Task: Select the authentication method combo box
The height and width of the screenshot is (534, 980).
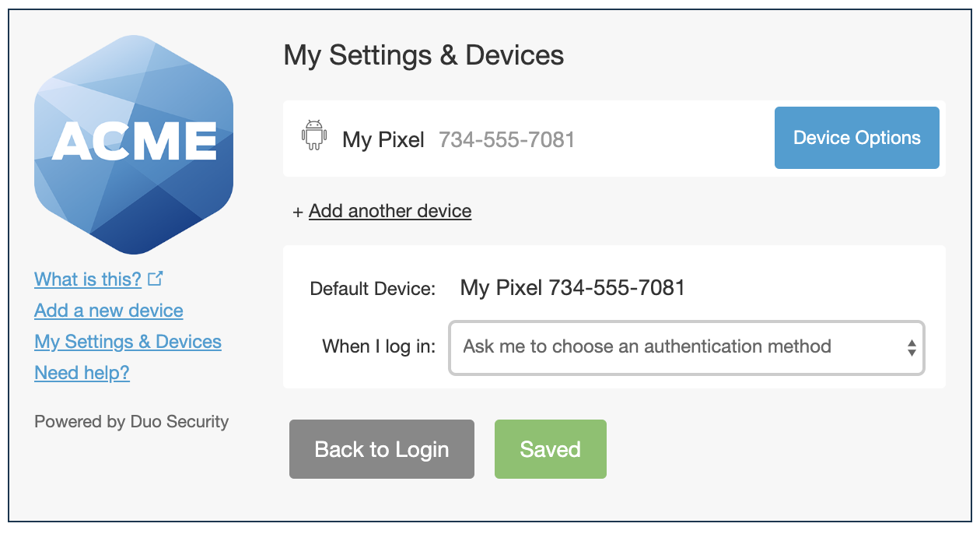Action: pos(686,348)
